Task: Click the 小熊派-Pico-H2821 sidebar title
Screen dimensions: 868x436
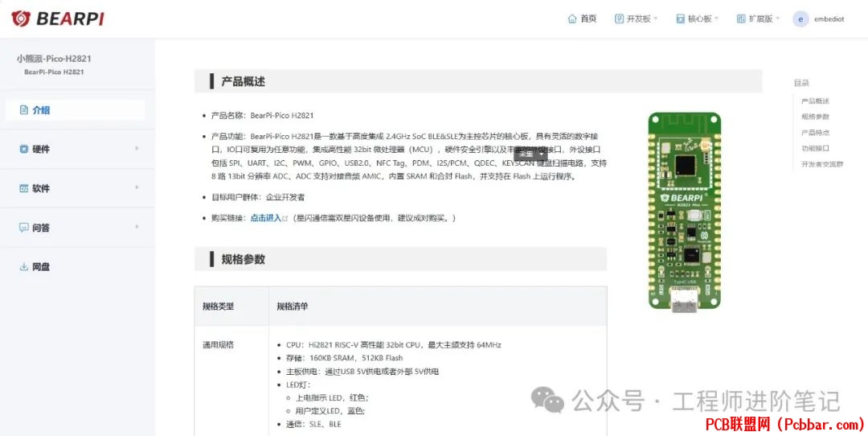Action: [x=54, y=59]
